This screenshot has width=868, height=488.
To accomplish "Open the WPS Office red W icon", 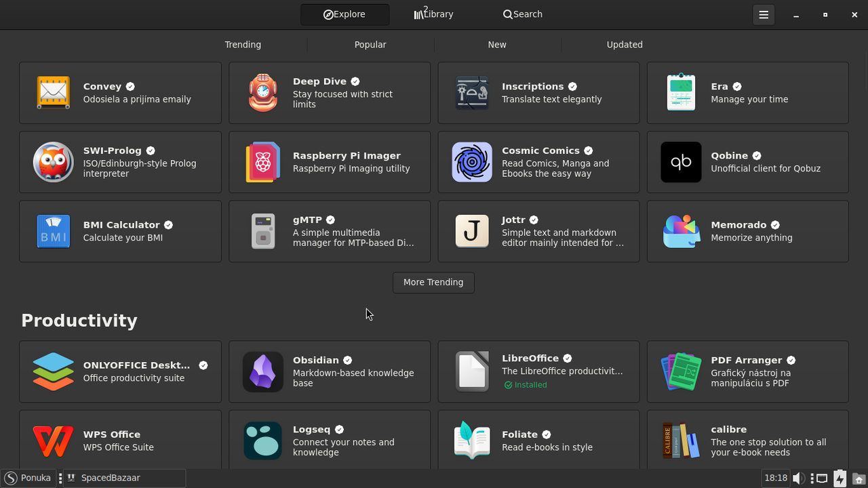I will (53, 441).
